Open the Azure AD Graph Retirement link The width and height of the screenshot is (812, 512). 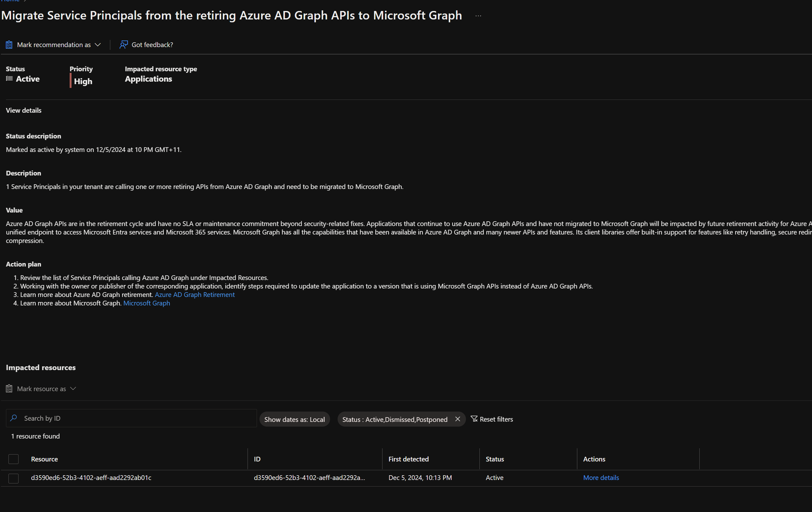click(195, 294)
